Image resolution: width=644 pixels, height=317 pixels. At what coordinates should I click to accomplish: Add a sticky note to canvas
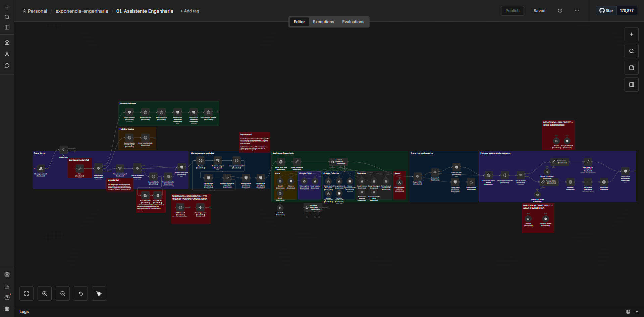point(631,68)
